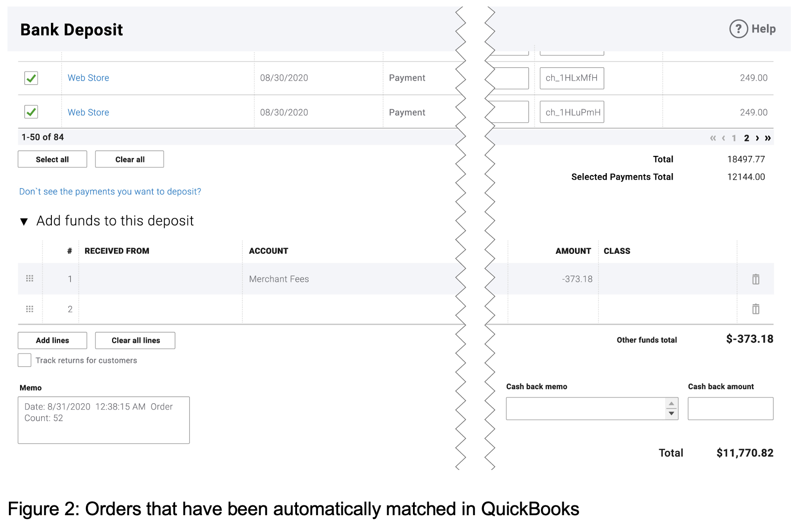Enable Track returns for customers
Image resolution: width=809 pixels, height=532 pixels.
click(24, 360)
